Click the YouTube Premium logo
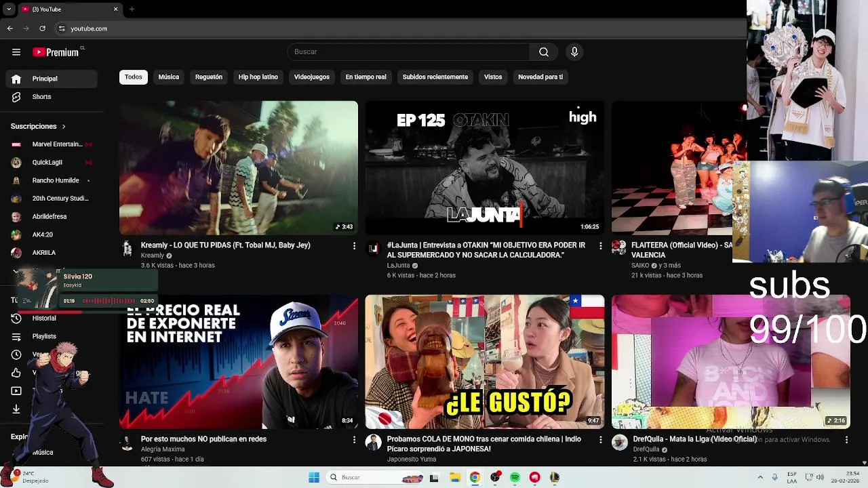This screenshot has width=868, height=488. [x=56, y=52]
